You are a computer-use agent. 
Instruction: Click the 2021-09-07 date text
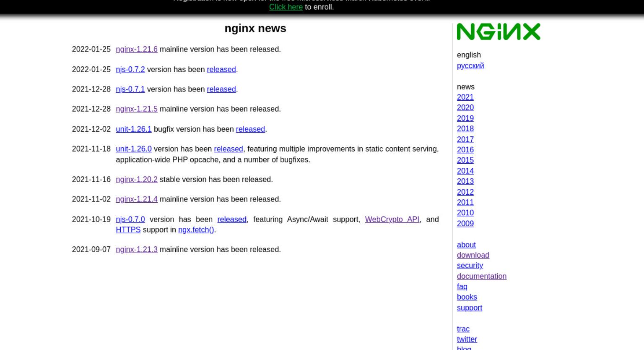(x=91, y=249)
